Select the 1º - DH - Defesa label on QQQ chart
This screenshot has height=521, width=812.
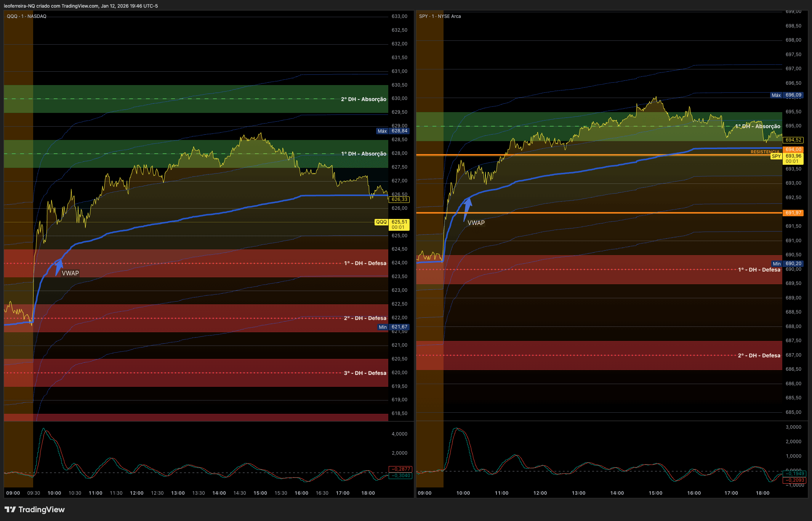(x=365, y=263)
